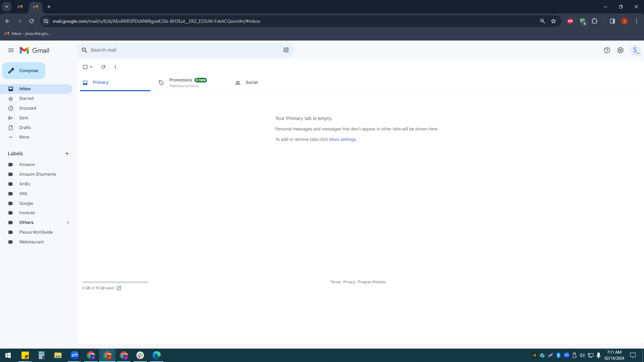Open Chrome side panel icon
This screenshot has width=644, height=362.
click(612, 21)
